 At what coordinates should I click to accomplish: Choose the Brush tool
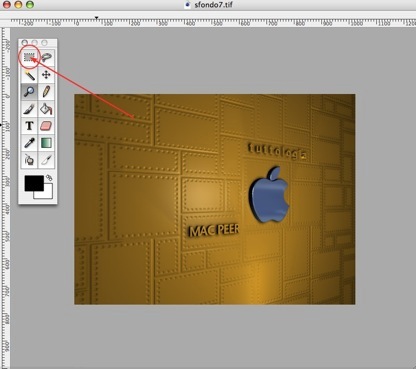click(x=29, y=109)
